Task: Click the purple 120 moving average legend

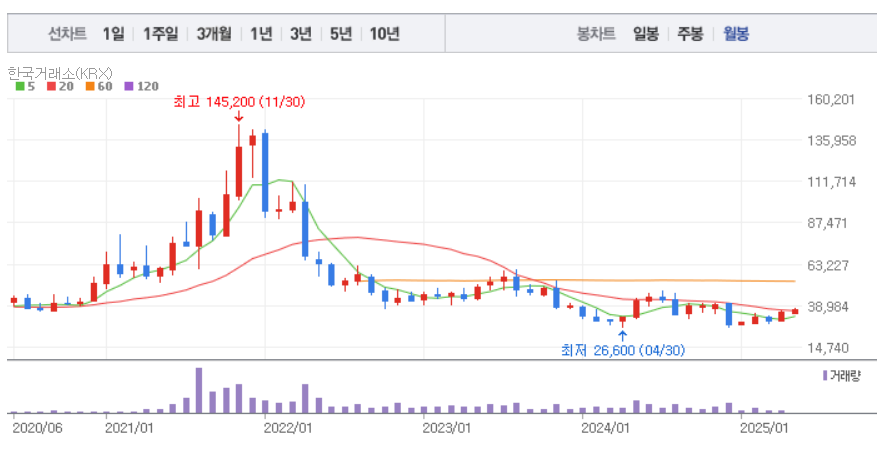Action: tap(141, 87)
